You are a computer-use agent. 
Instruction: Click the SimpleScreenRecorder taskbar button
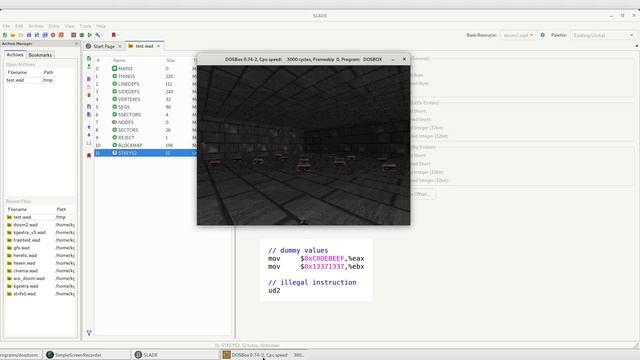point(88,355)
